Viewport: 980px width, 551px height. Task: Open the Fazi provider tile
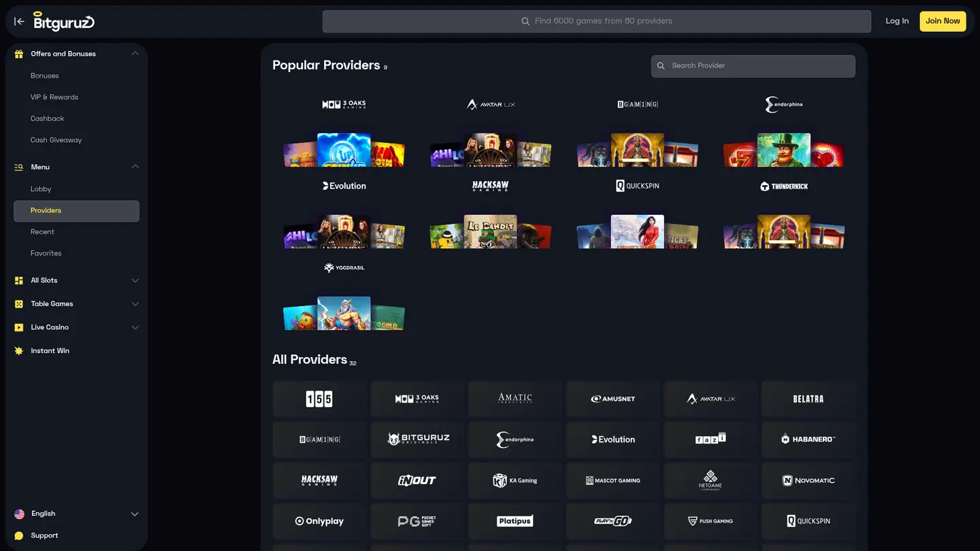(x=710, y=439)
